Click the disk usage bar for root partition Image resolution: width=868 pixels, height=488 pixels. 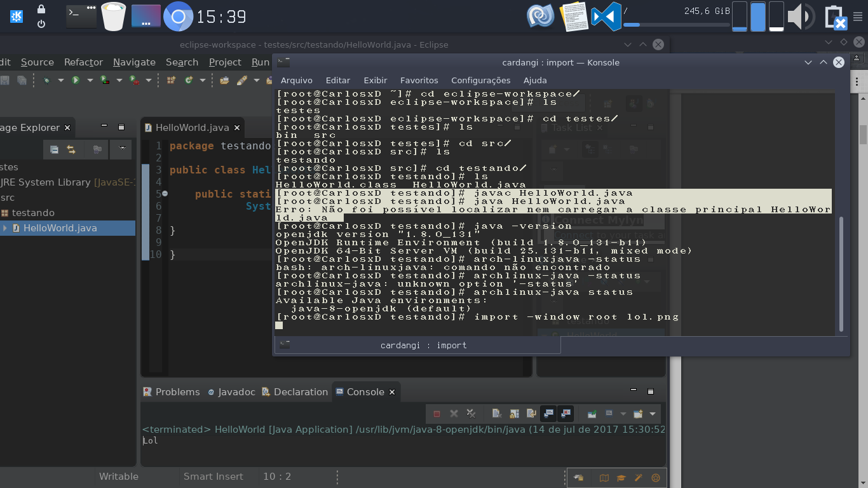point(677,25)
